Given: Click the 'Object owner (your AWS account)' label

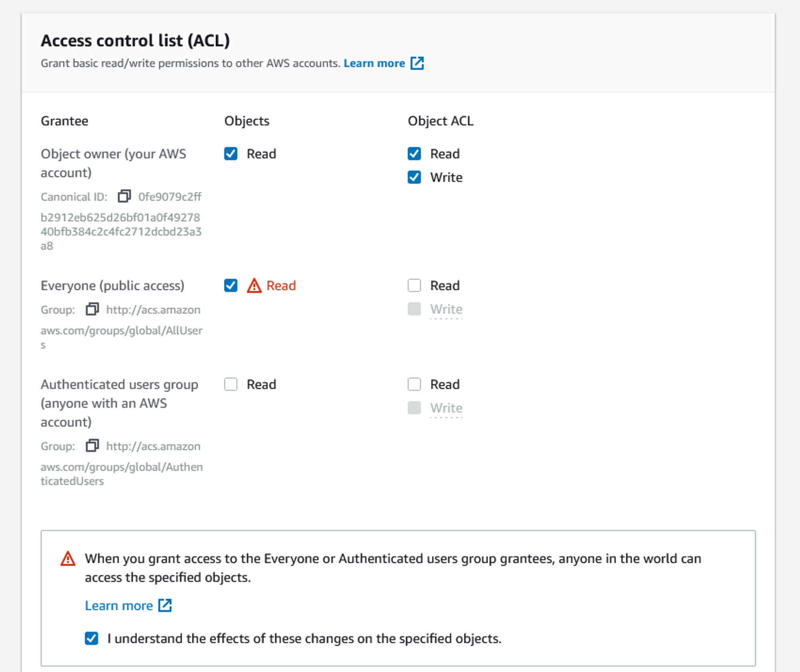Looking at the screenshot, I should pos(114,163).
